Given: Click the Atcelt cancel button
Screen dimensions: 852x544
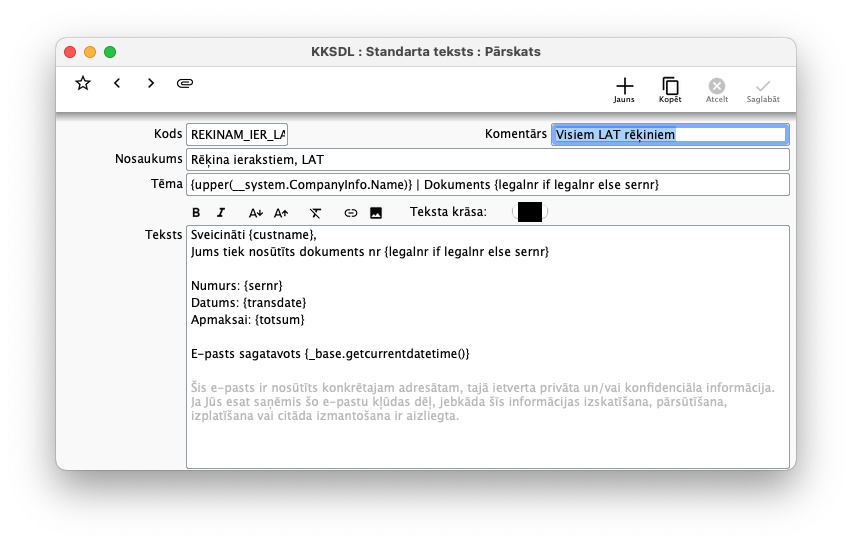Looking at the screenshot, I should point(717,89).
